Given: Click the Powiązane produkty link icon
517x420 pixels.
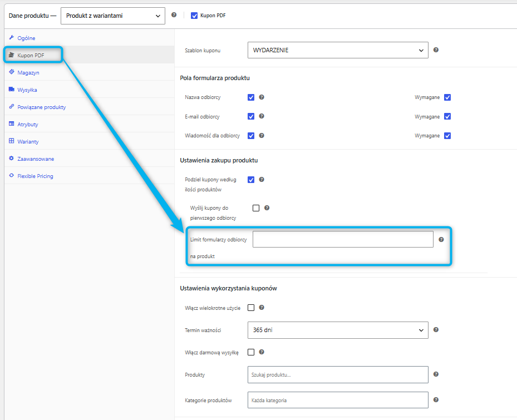Looking at the screenshot, I should (12, 106).
